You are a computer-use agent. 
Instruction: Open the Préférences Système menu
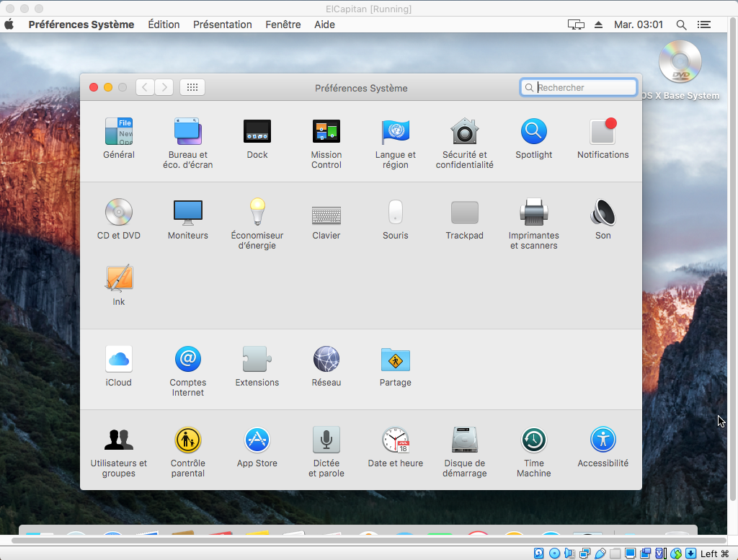click(81, 25)
